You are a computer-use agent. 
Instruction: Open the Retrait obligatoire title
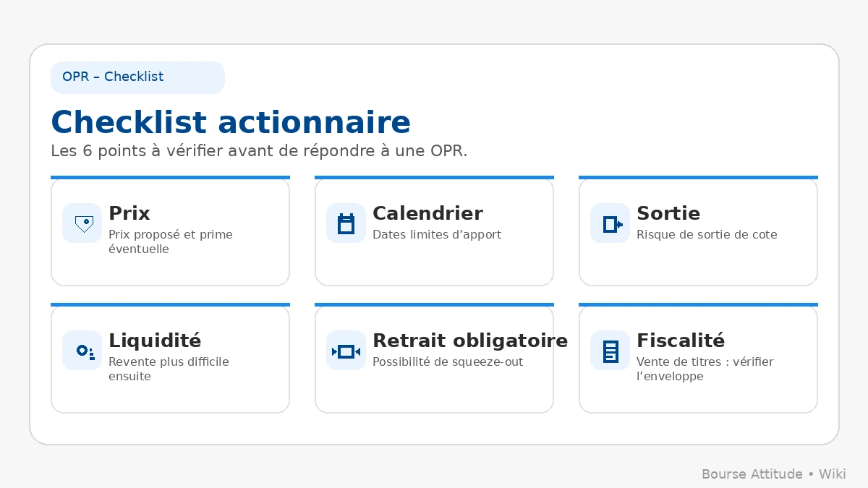470,341
